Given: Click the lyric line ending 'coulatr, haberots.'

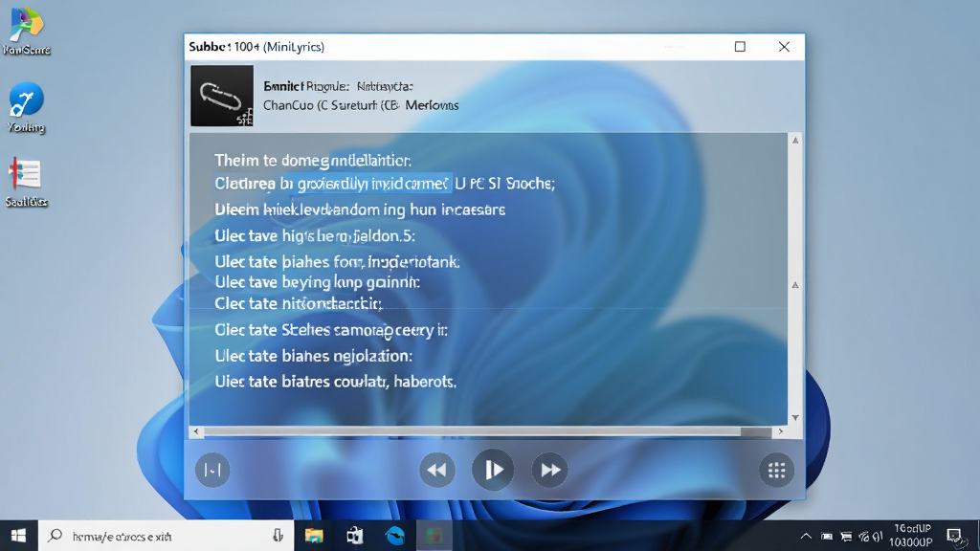Looking at the screenshot, I should (x=336, y=381).
